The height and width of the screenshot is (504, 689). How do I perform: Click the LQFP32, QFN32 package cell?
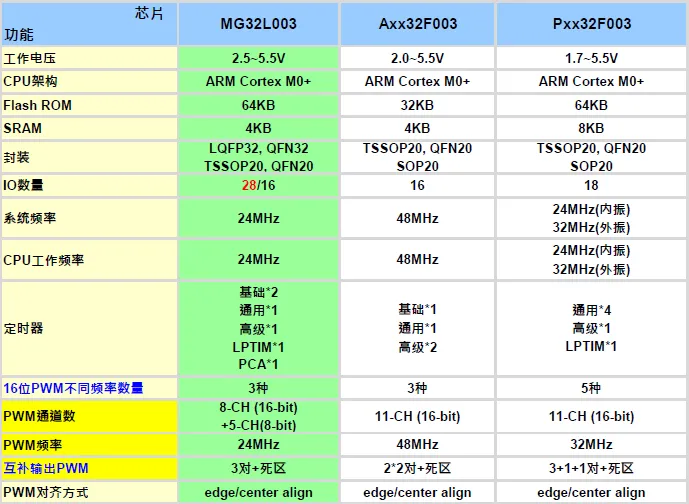pyautogui.click(x=259, y=149)
